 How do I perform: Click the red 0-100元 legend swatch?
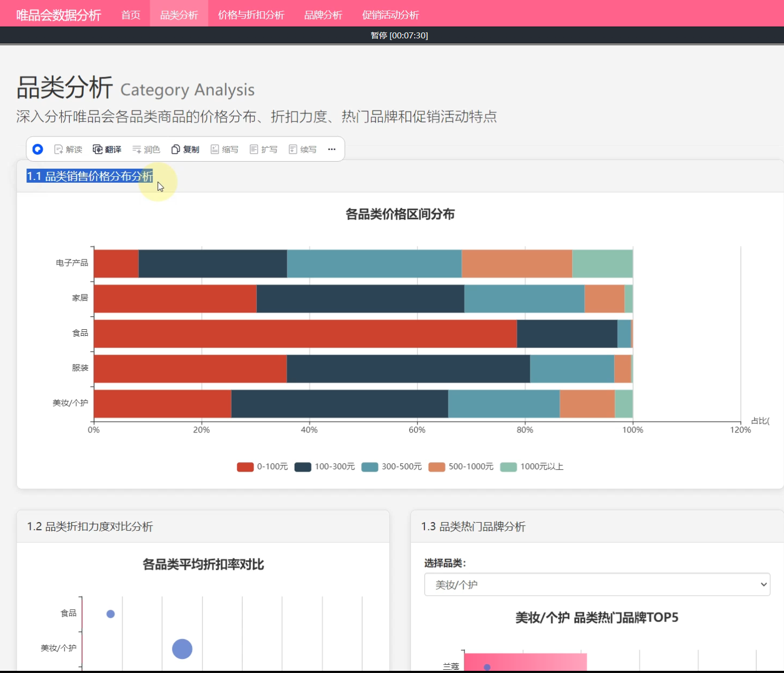click(245, 467)
